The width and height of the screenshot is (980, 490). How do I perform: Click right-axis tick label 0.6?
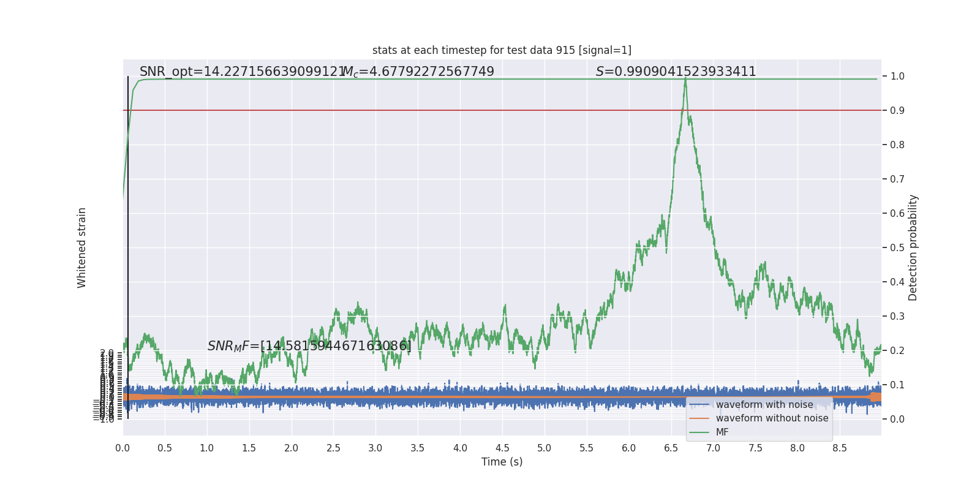click(897, 214)
